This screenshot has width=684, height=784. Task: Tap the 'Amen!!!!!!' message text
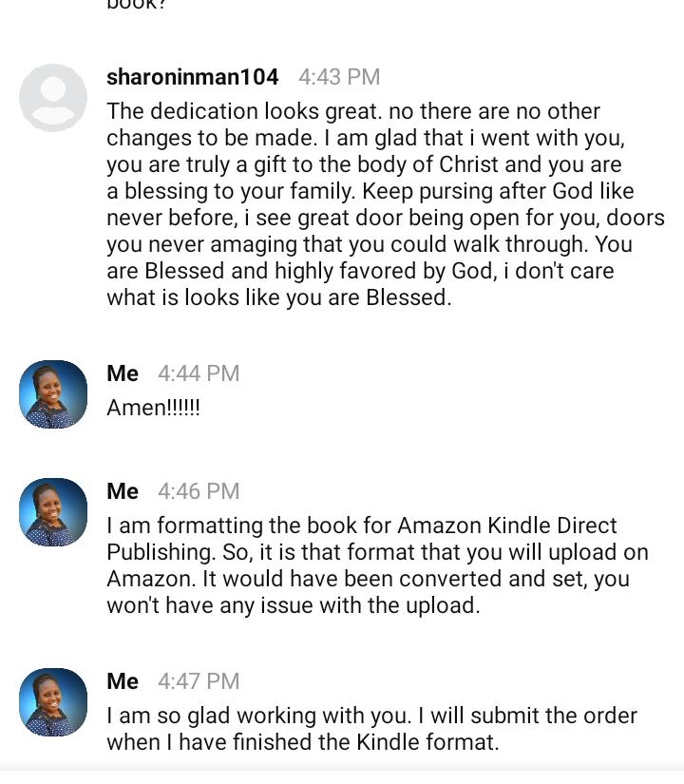click(x=154, y=408)
